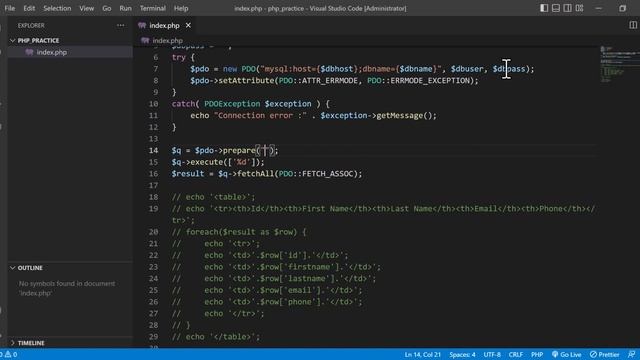Image resolution: width=640 pixels, height=360 pixels.
Task: Click 'prepare' method name on line 14
Action: click(x=239, y=150)
